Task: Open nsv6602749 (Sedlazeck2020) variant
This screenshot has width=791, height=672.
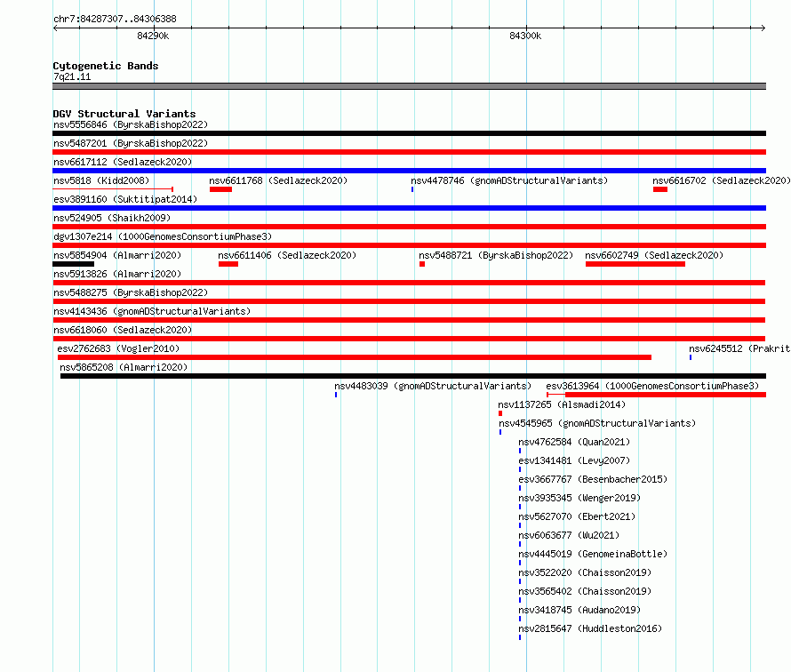Action: [x=654, y=255]
